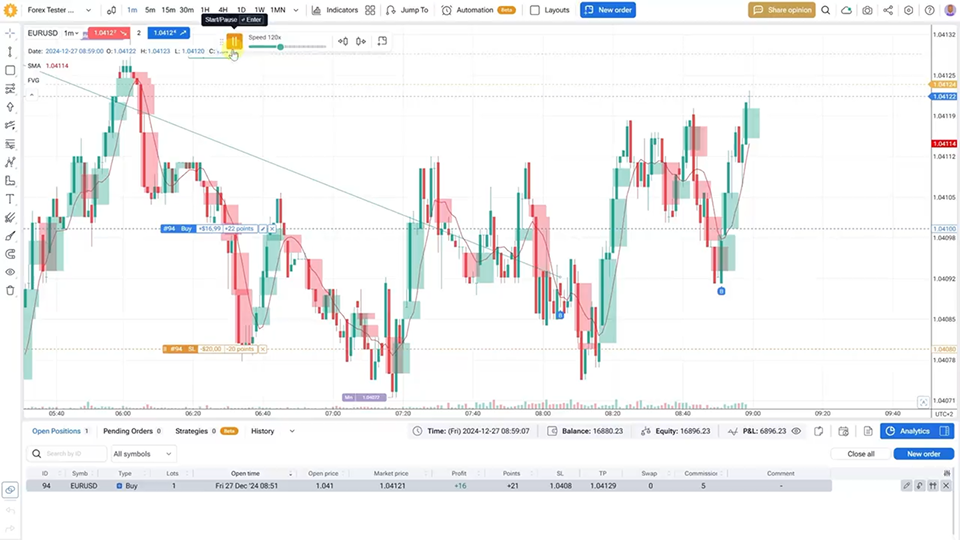The height and width of the screenshot is (540, 960).
Task: Click the Search by ID field
Action: click(x=67, y=454)
